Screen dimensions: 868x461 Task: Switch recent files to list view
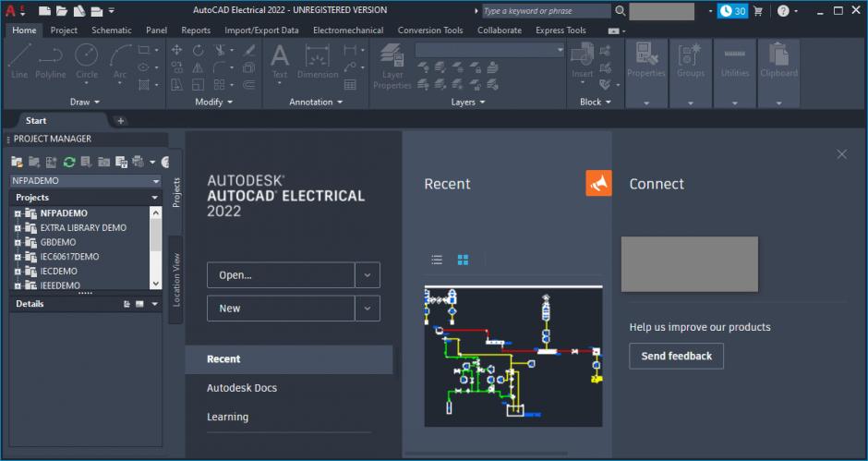tap(437, 260)
